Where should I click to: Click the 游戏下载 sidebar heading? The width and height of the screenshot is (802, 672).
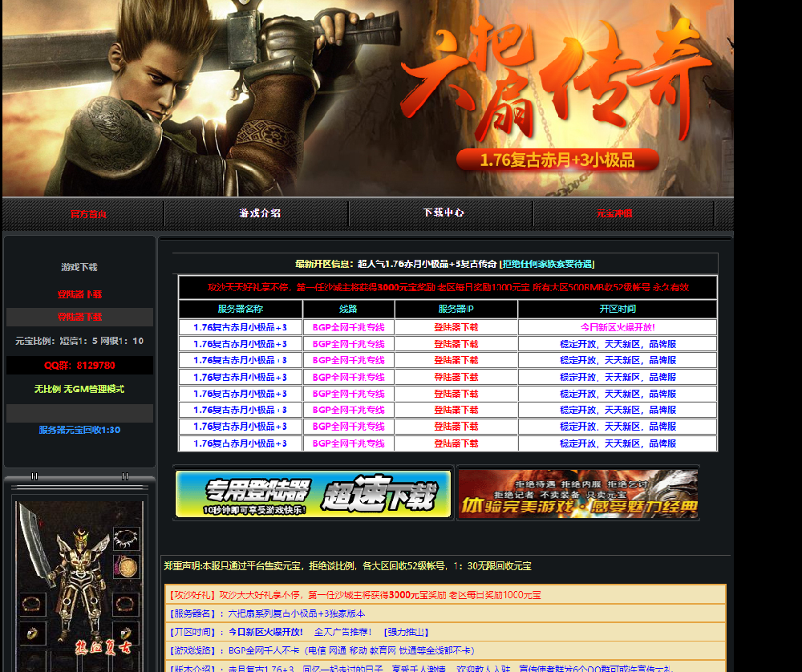(x=79, y=267)
